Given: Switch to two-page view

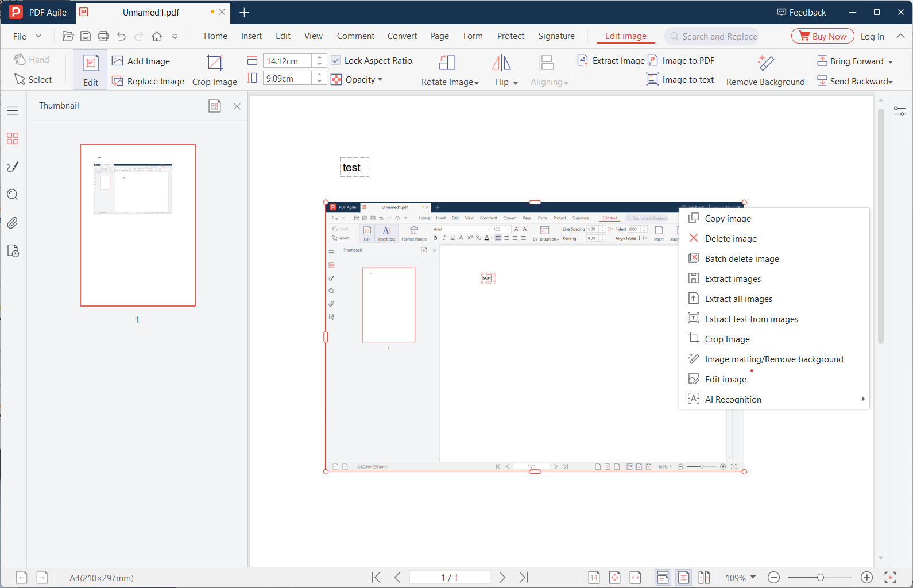Looking at the screenshot, I should [x=704, y=577].
